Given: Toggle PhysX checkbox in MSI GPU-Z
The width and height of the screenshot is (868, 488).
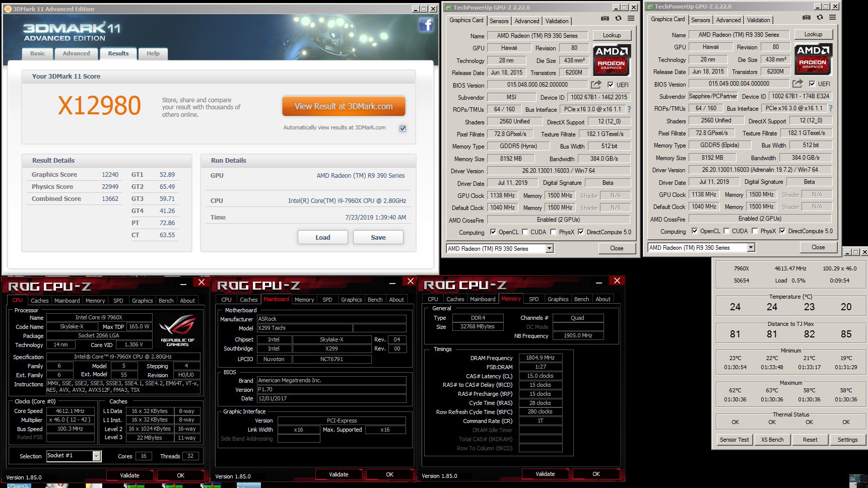Looking at the screenshot, I should 553,232.
